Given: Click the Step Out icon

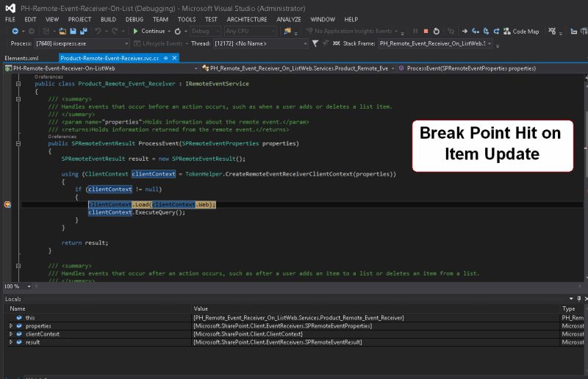Looking at the screenshot, I should pyautogui.click(x=496, y=31).
